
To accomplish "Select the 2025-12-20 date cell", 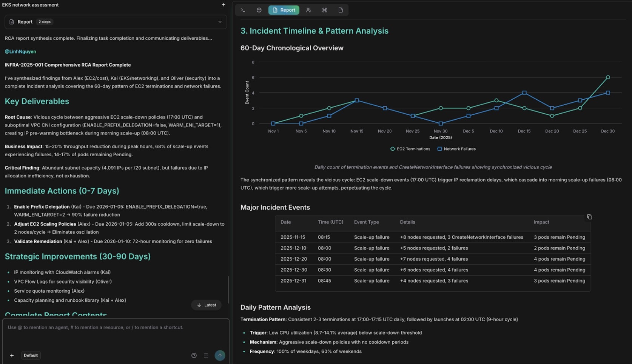I will [x=294, y=259].
